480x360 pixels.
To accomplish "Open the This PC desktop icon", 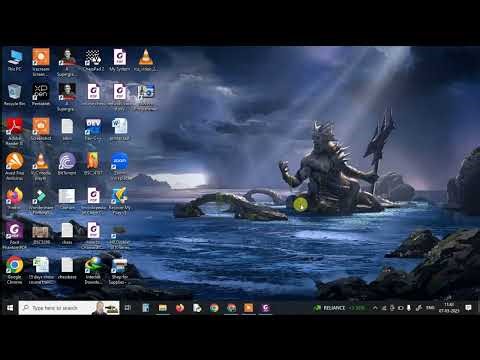I will [x=15, y=60].
